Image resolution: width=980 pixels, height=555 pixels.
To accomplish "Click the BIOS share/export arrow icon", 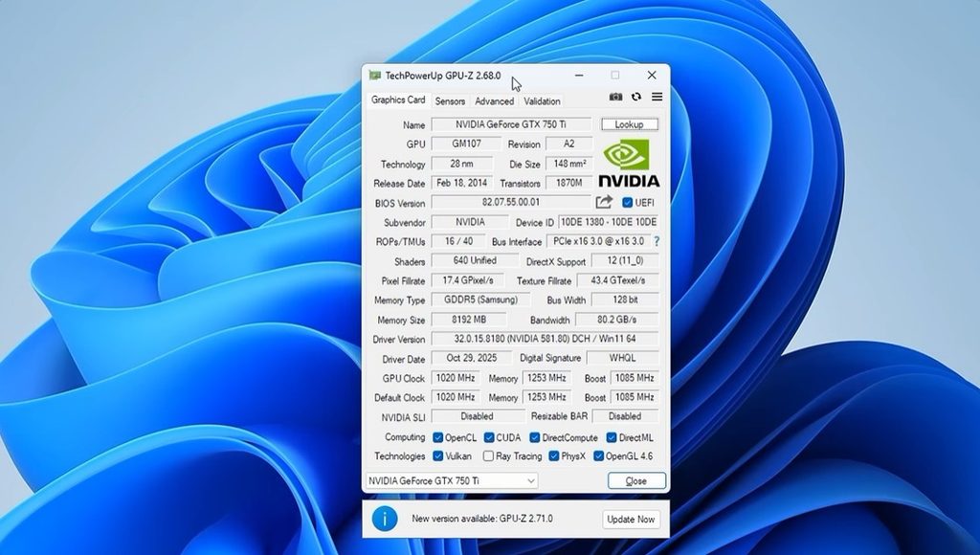I will (604, 202).
